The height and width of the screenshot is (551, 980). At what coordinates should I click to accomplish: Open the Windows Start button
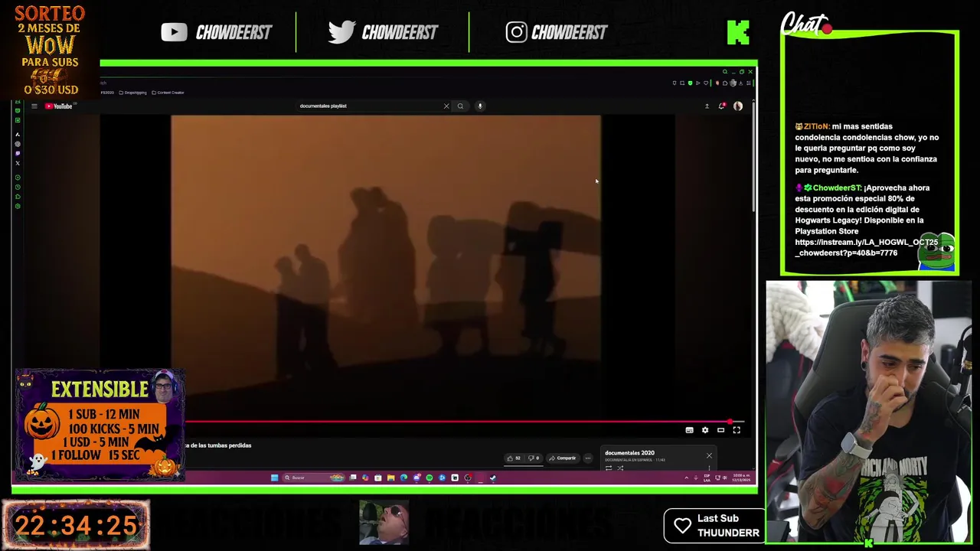(x=275, y=478)
